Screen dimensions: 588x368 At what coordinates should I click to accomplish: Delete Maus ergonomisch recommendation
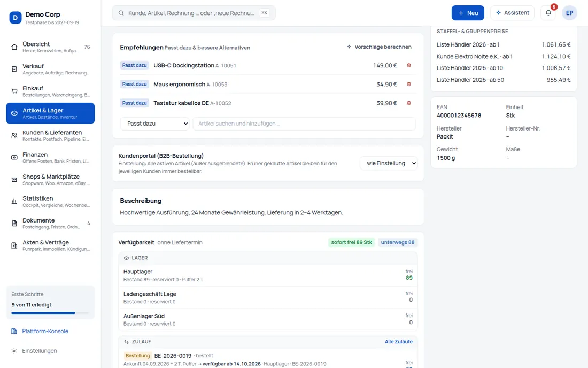coord(409,84)
